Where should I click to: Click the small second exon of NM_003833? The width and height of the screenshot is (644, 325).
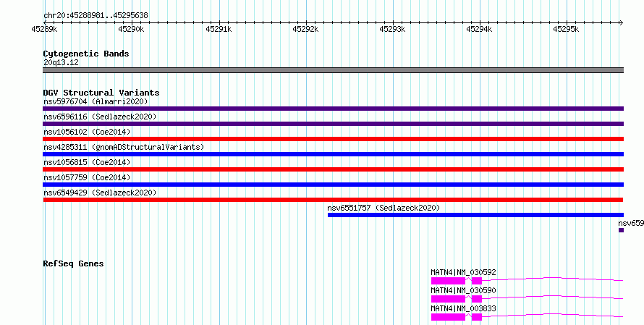476,317
